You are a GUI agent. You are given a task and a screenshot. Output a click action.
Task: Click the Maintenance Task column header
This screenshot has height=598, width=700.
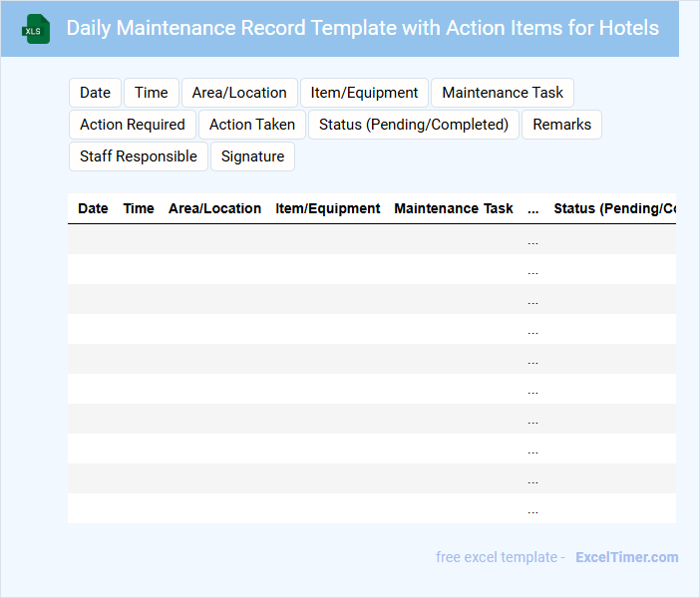(x=454, y=208)
